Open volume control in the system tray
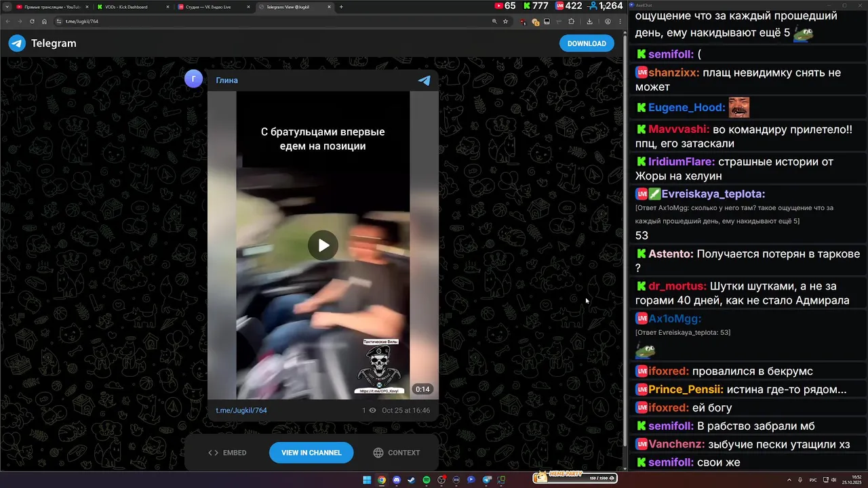 [833, 480]
